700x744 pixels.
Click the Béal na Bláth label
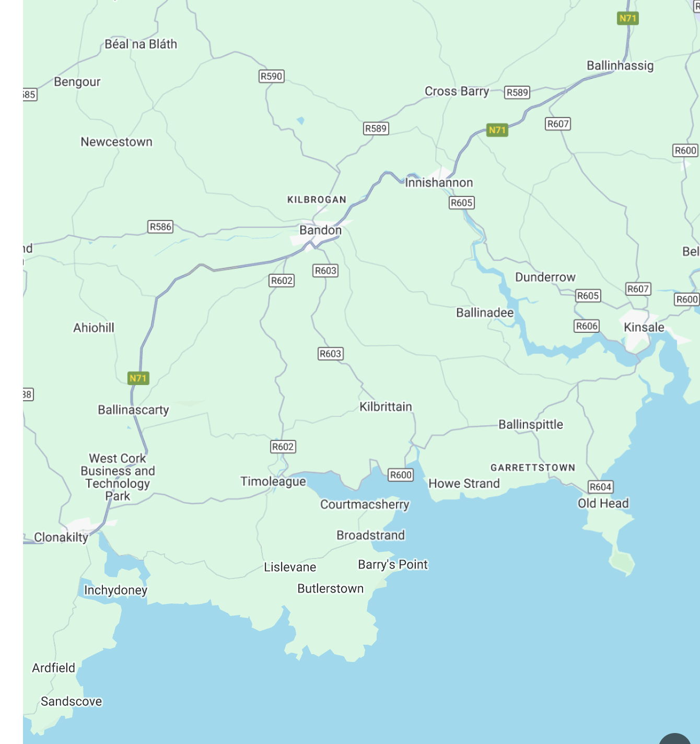click(141, 44)
